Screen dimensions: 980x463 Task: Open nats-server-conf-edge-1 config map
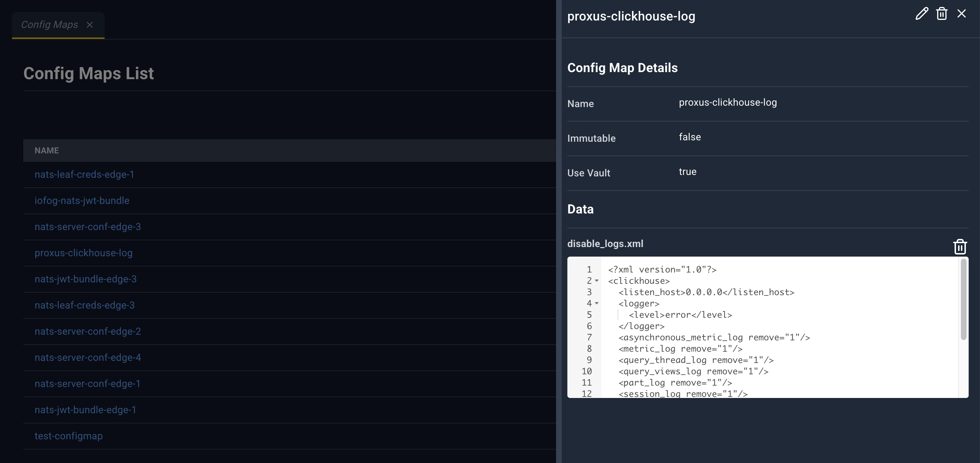(x=88, y=384)
